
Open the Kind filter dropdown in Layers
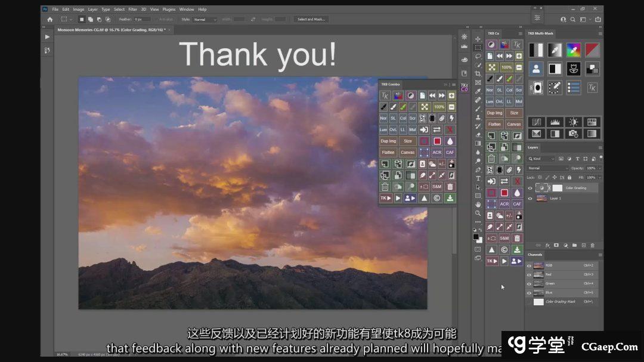tap(544, 159)
